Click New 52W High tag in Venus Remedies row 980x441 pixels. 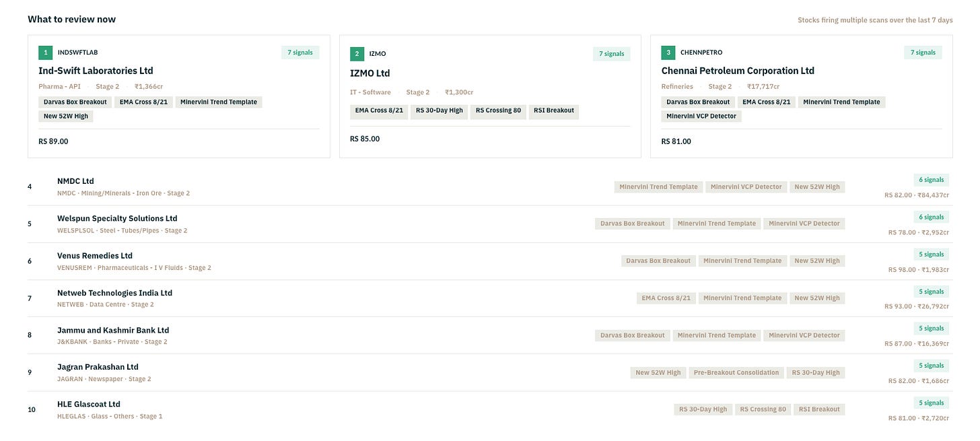817,261
